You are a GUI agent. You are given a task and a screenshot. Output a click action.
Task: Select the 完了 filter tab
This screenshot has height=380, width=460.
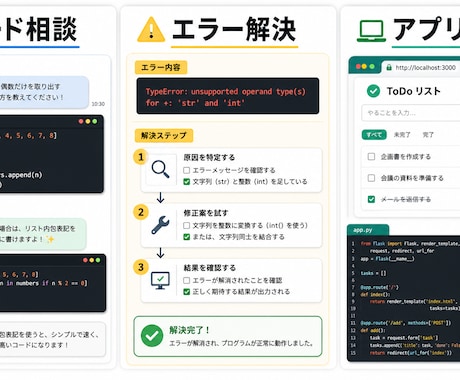pyautogui.click(x=428, y=135)
